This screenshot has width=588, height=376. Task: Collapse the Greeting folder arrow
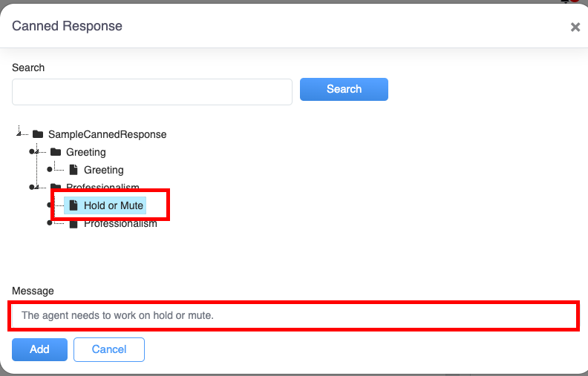pos(36,151)
